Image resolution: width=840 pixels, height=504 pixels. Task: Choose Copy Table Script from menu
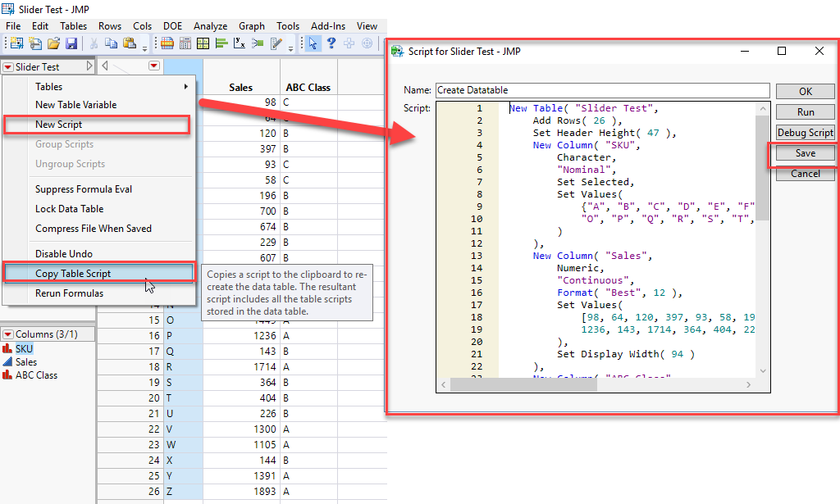[x=73, y=274]
